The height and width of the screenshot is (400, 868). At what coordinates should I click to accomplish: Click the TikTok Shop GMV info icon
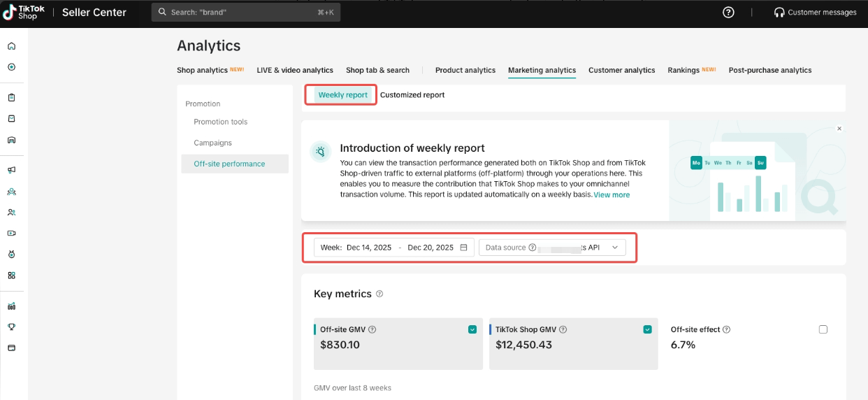click(x=563, y=329)
